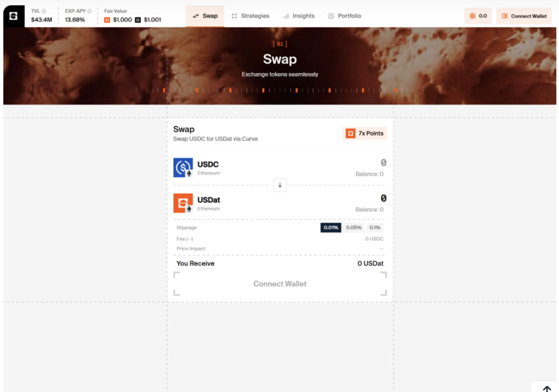Select the 0.05% slippage option
This screenshot has height=392, width=559.
[x=353, y=227]
